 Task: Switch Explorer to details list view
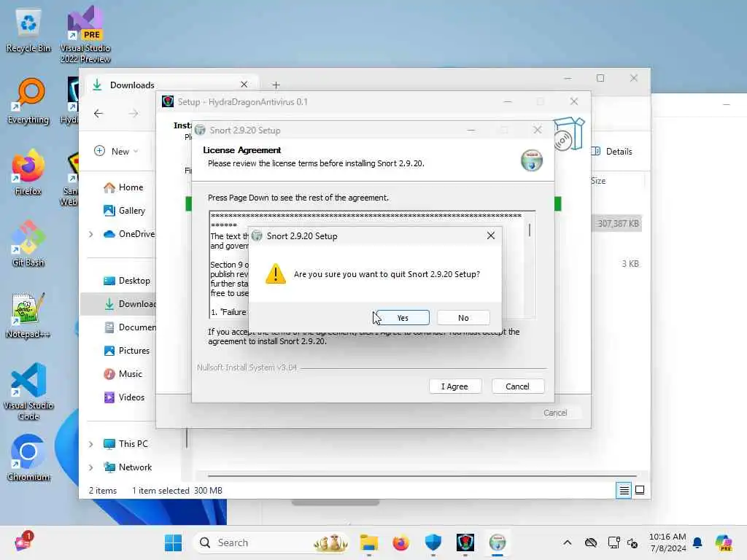coord(624,490)
